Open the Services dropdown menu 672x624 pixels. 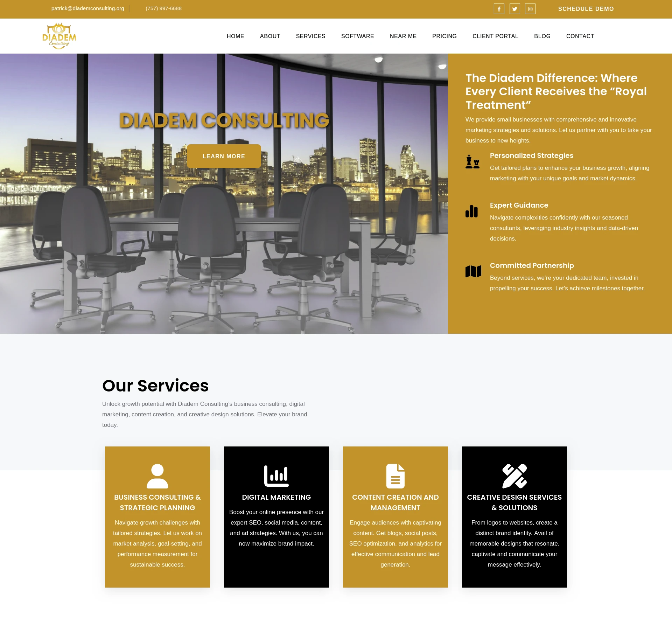[310, 36]
